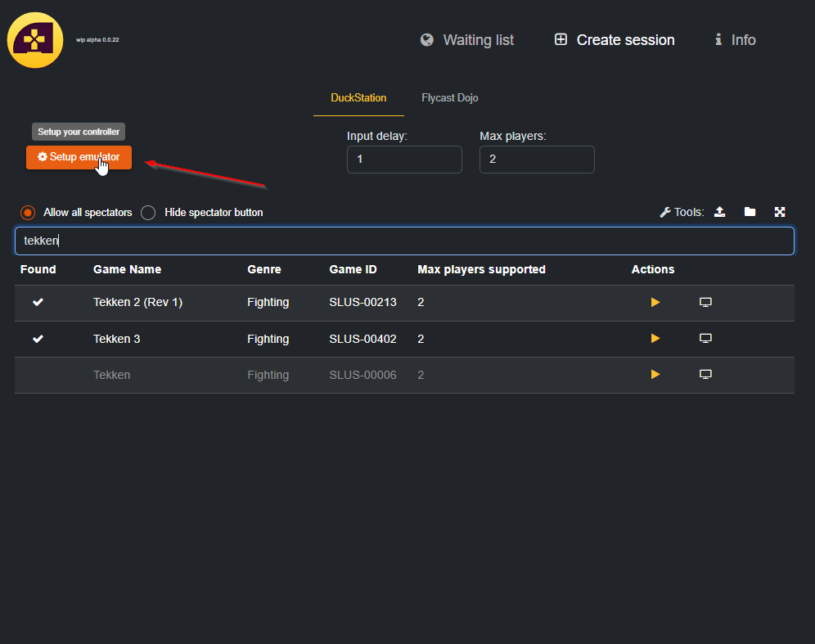Select the Allow all spectators radio button
Viewport: 815px width, 644px height.
click(28, 213)
